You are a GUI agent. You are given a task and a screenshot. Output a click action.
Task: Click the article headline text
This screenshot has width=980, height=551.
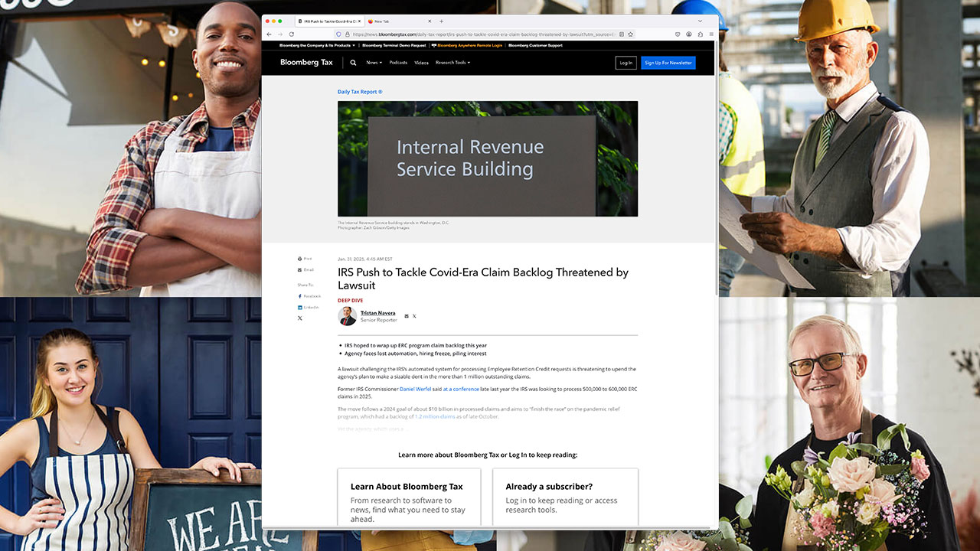point(483,279)
